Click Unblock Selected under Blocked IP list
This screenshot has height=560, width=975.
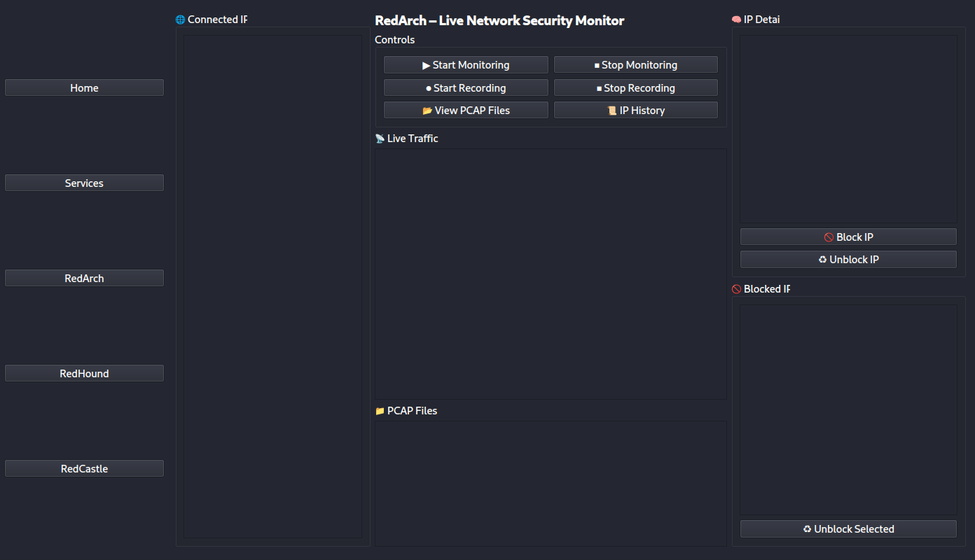point(848,528)
